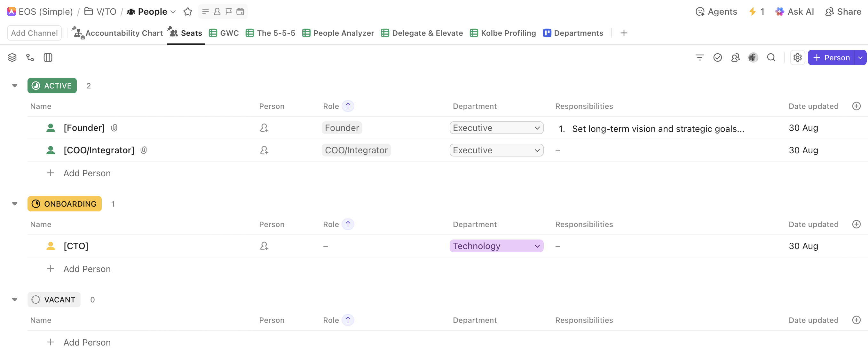Open the Kolbe Profiling tab

(503, 33)
